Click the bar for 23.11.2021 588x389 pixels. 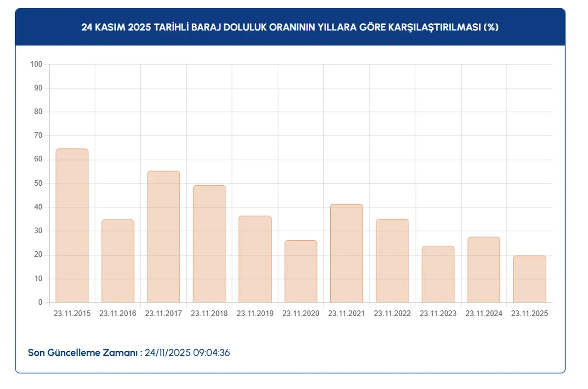click(x=346, y=253)
